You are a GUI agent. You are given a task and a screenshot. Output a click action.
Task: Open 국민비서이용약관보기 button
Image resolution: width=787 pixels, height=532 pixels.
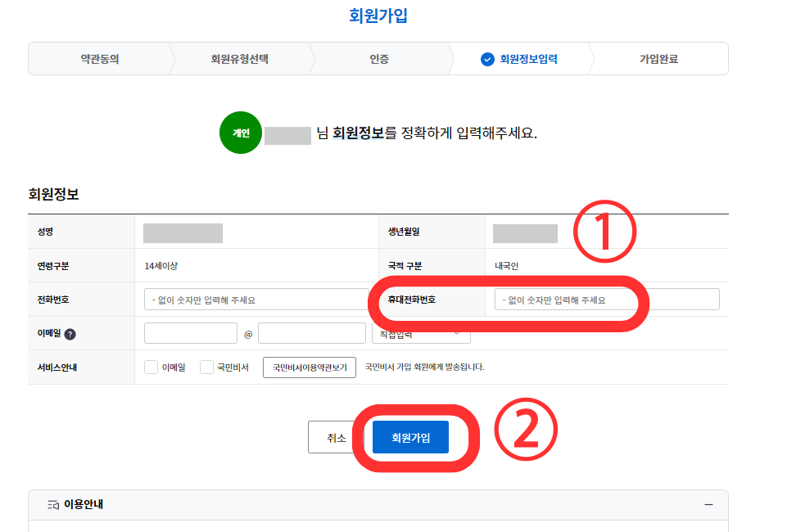(310, 367)
